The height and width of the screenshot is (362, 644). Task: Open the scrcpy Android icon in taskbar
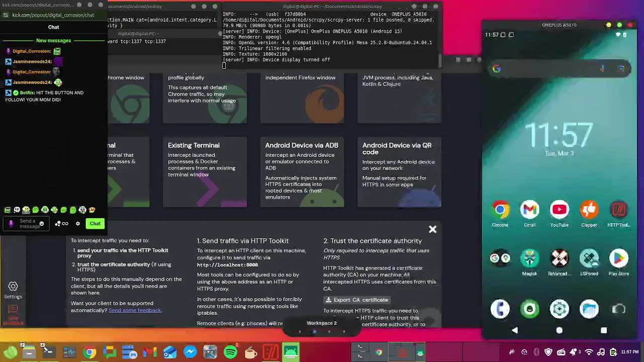(291, 352)
